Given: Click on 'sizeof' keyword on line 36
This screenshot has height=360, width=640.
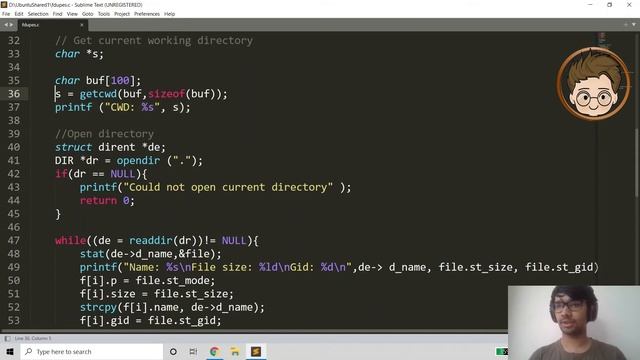Looking at the screenshot, I should point(166,94).
